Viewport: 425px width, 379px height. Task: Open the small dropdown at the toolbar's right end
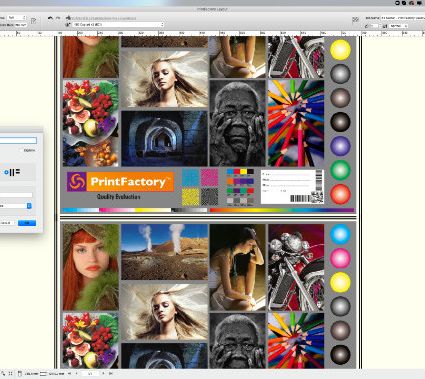398,26
